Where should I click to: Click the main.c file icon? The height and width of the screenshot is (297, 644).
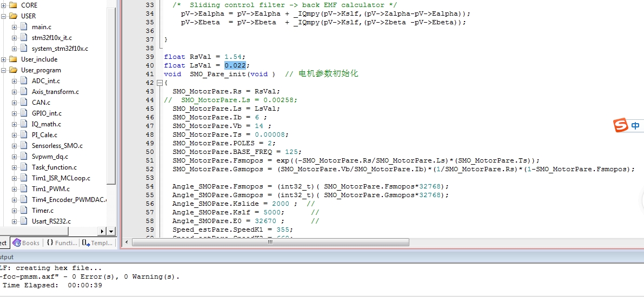pos(23,26)
